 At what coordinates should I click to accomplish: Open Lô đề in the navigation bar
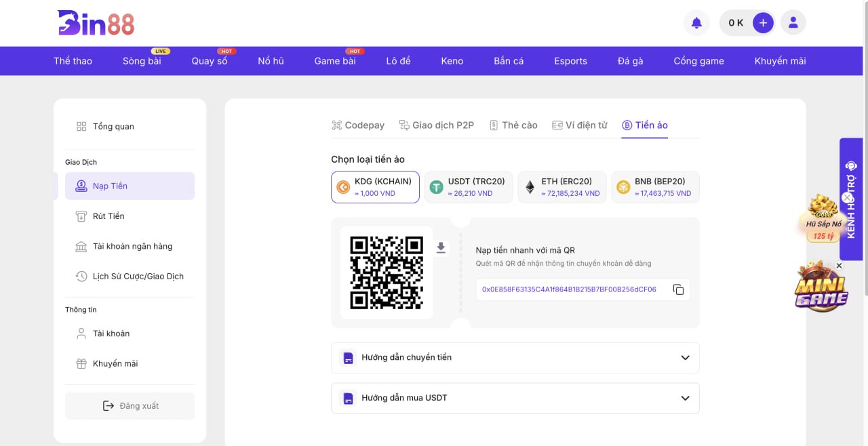point(399,61)
